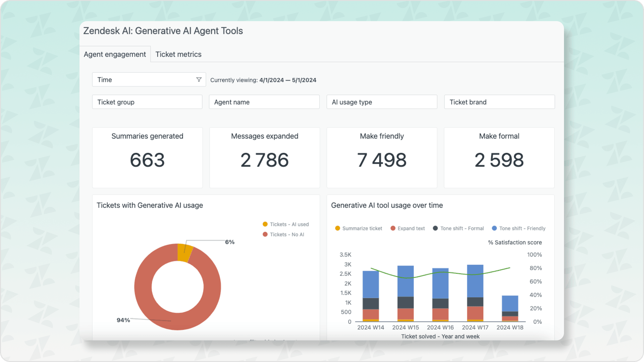Screen dimensions: 644x362
Task: Click the 2024 W17 stacked bar
Action: click(x=475, y=293)
